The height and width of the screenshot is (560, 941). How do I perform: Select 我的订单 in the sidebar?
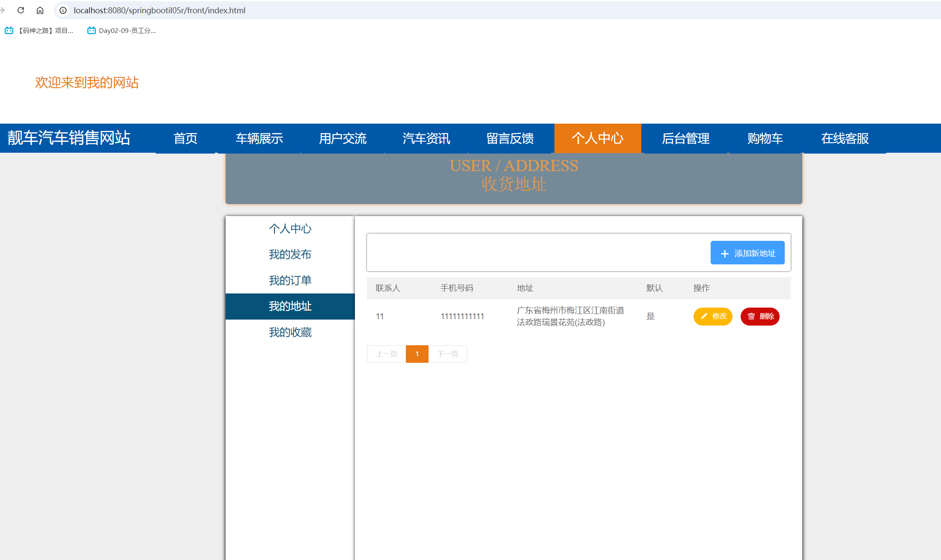point(290,280)
